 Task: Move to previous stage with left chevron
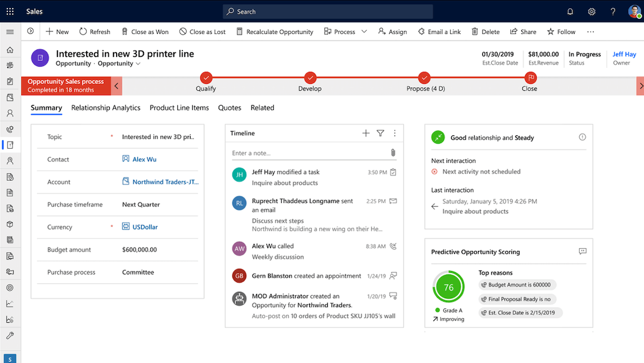(x=117, y=86)
